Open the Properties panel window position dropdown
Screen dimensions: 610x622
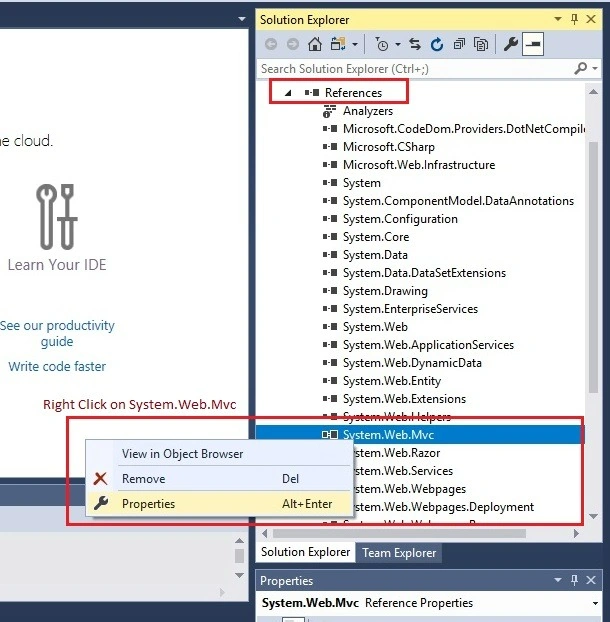tap(558, 580)
